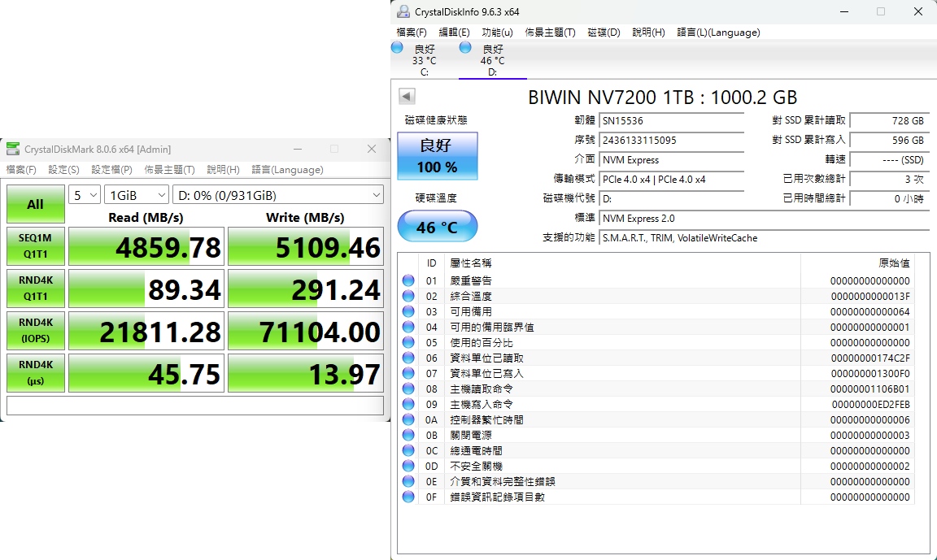Image resolution: width=937 pixels, height=560 pixels.
Task: Open 佈景主題(T) menu in CrystalDiskInfo
Action: pyautogui.click(x=551, y=33)
